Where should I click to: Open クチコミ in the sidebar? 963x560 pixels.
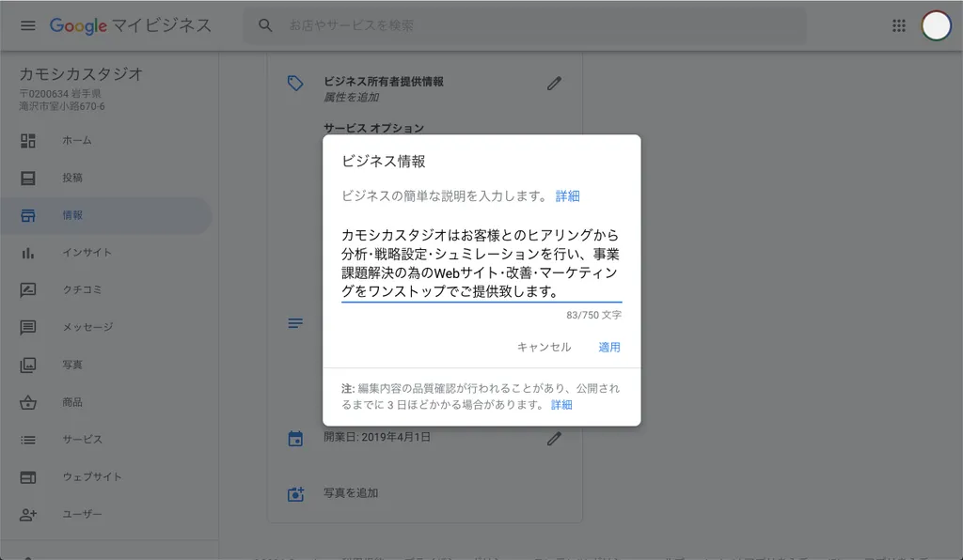coord(105,290)
